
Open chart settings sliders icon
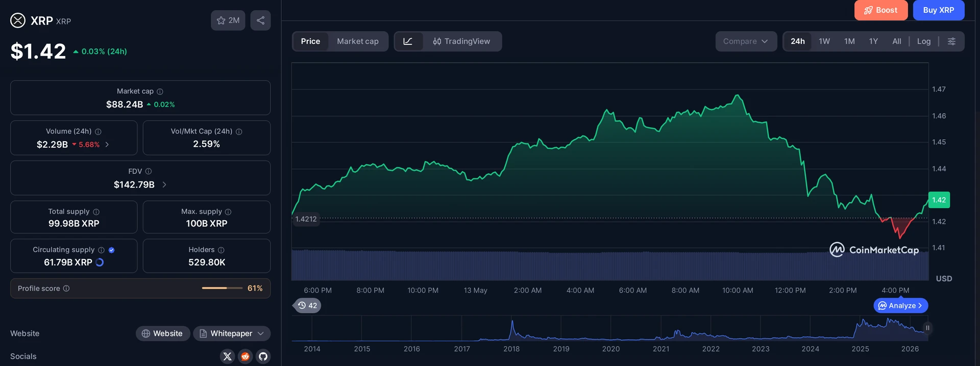[x=951, y=41]
